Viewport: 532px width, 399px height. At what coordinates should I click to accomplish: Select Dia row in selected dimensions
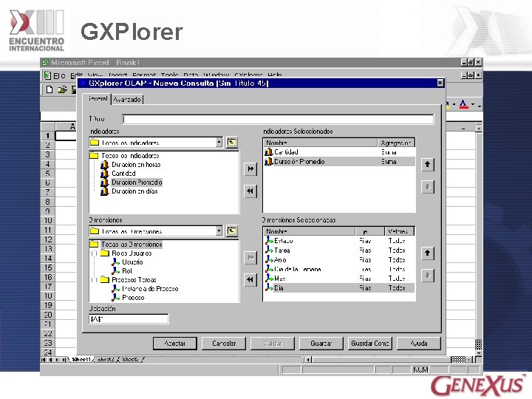339,287
